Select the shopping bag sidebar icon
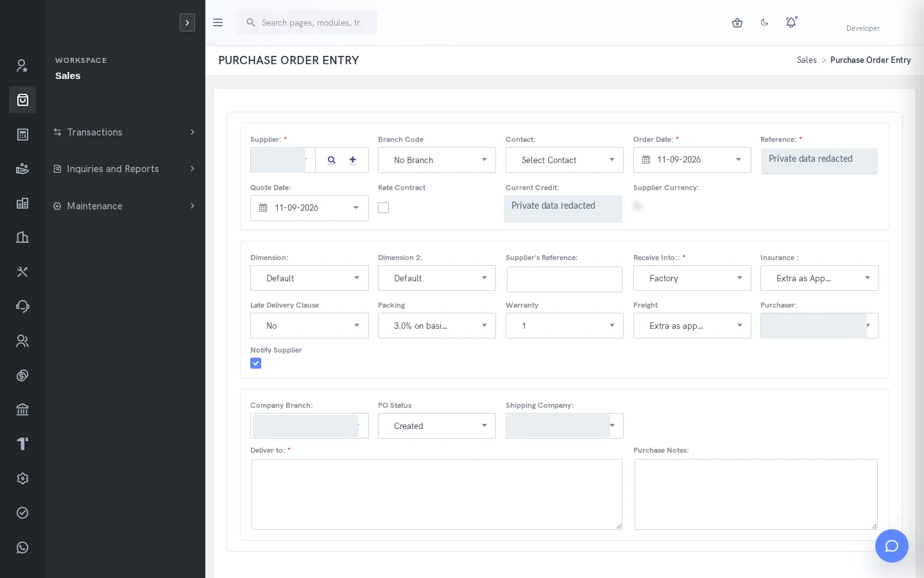924x578 pixels. [22, 100]
